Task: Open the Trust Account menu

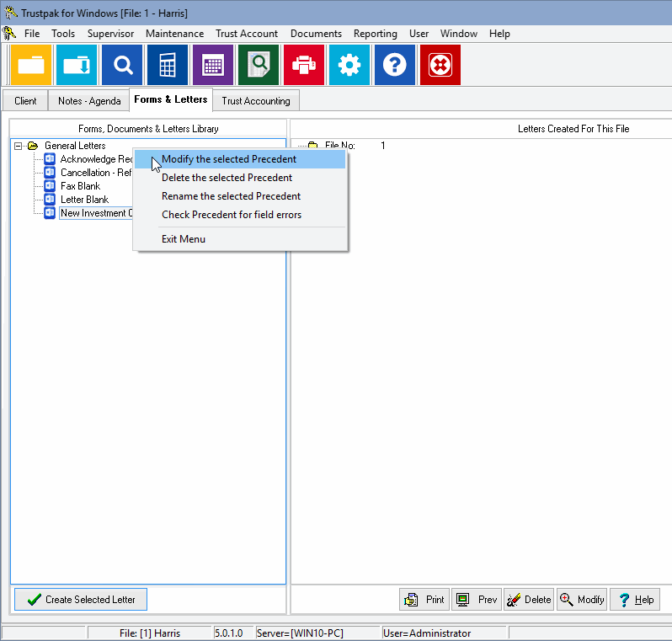Action: click(247, 34)
